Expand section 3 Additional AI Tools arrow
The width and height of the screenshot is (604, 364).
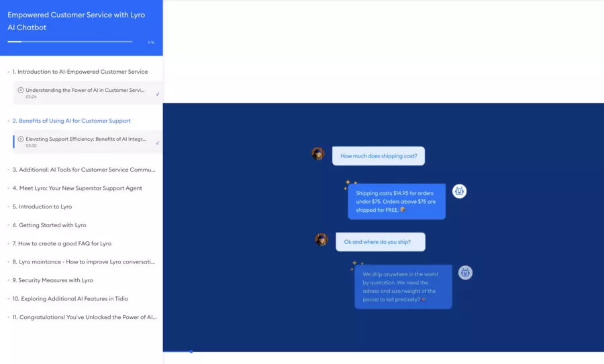click(x=9, y=170)
